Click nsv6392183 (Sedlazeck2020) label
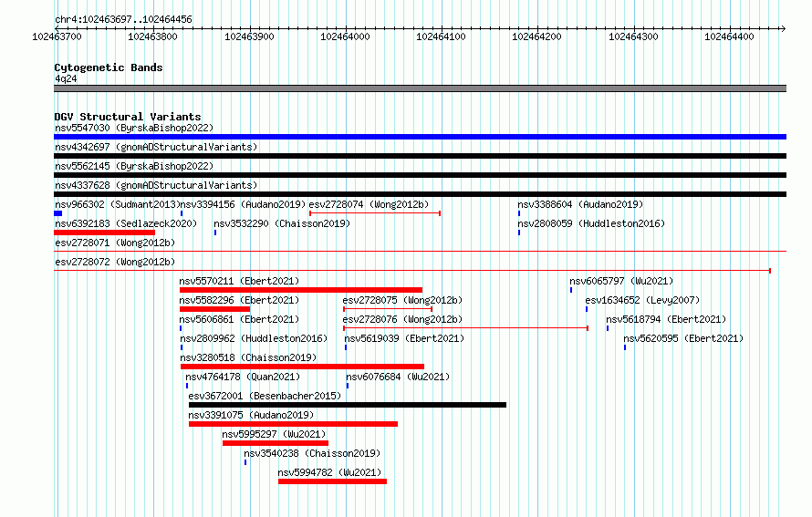This screenshot has height=517, width=812. coord(126,223)
